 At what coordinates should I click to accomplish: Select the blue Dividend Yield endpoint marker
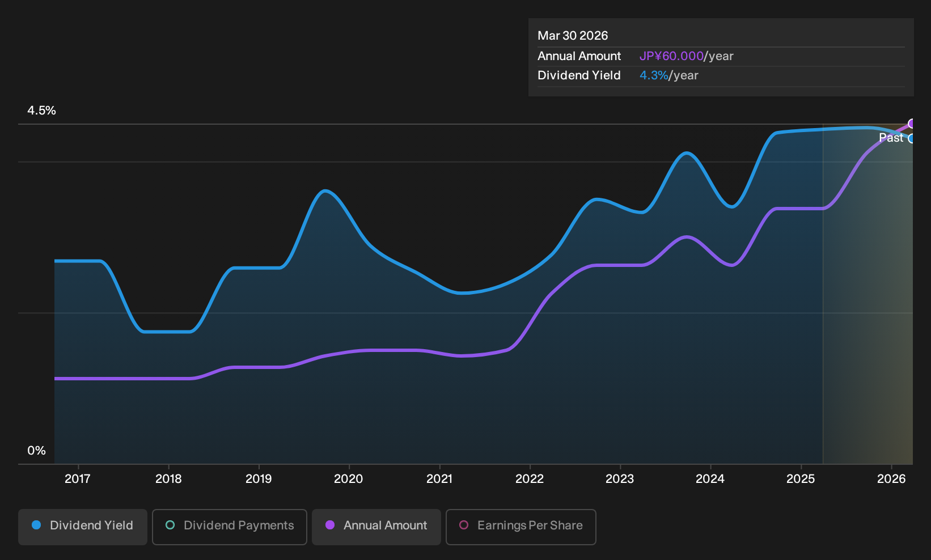click(x=912, y=138)
